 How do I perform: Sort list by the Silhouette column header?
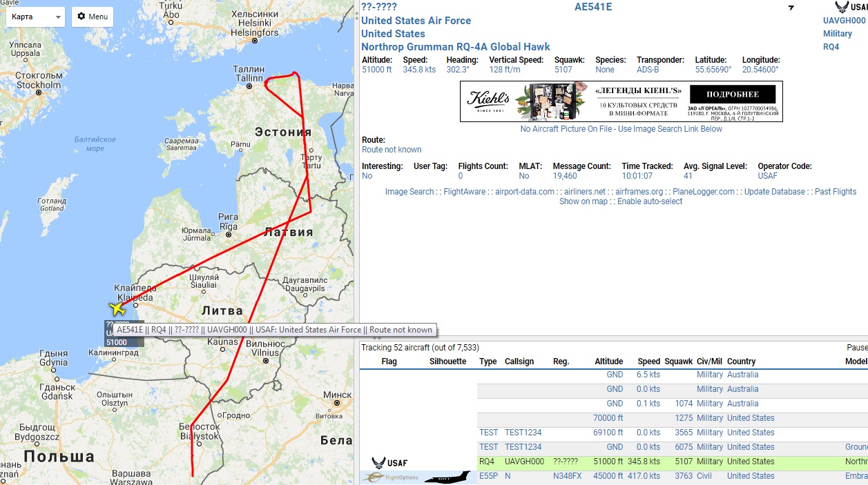point(447,362)
